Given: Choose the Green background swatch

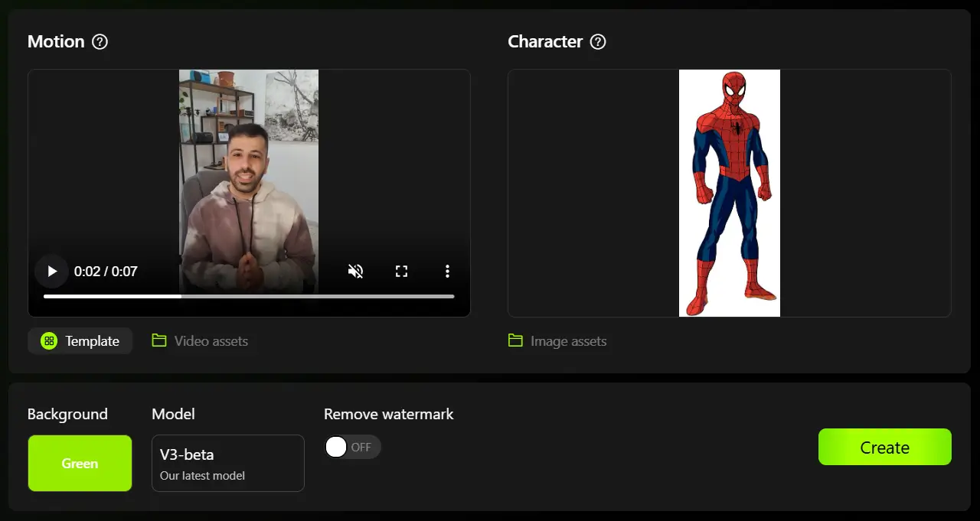Looking at the screenshot, I should (80, 463).
